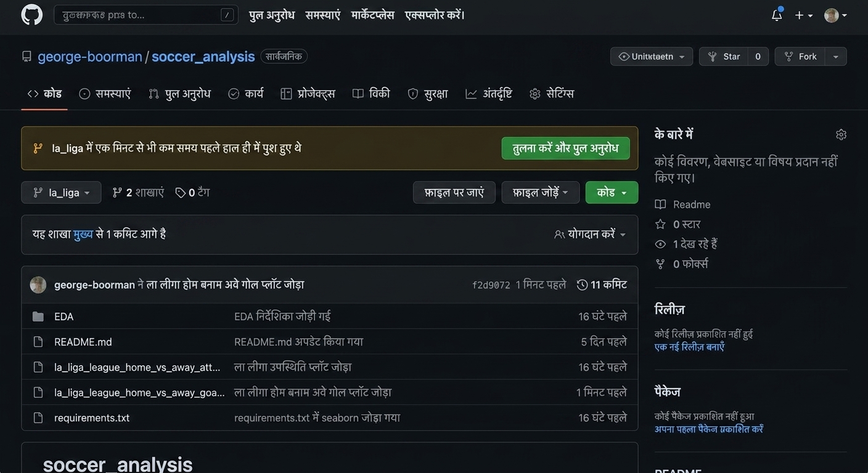The image size is (868, 473).
Task: View the 0 टैग tags link
Action: coord(192,193)
